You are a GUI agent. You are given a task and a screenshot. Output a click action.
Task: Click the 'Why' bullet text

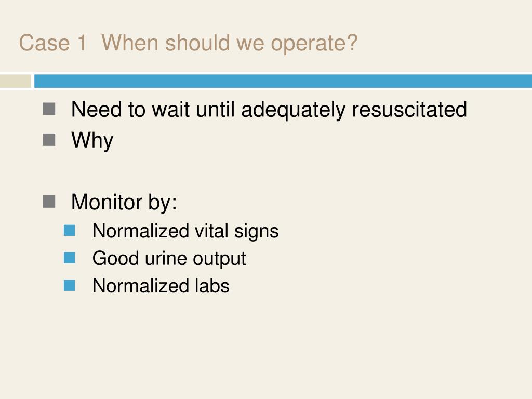pyautogui.click(x=92, y=140)
